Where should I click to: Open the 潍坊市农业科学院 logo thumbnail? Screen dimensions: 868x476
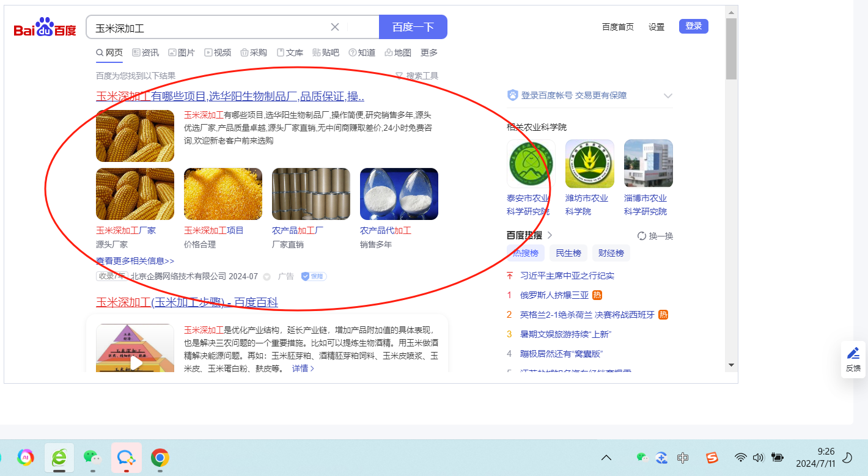[x=590, y=164]
